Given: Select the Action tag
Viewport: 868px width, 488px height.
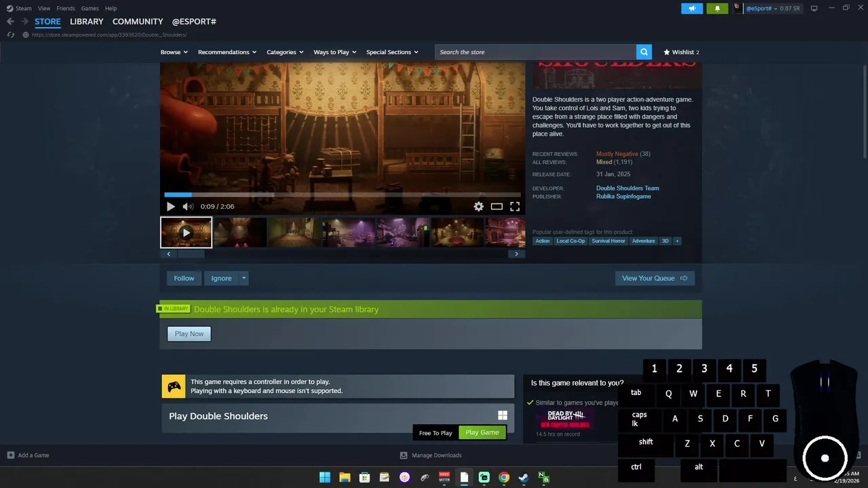Looking at the screenshot, I should tap(542, 241).
